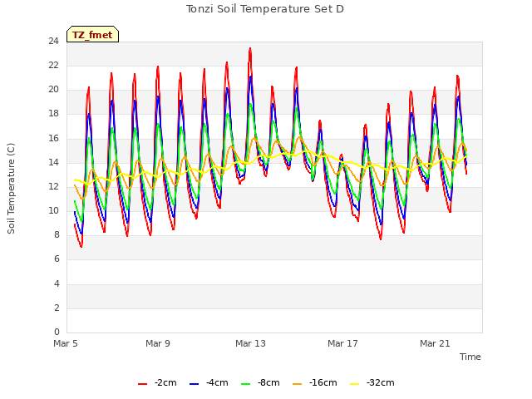Click the green -8cm legend swatch
532x399 pixels.
pyautogui.click(x=246, y=384)
